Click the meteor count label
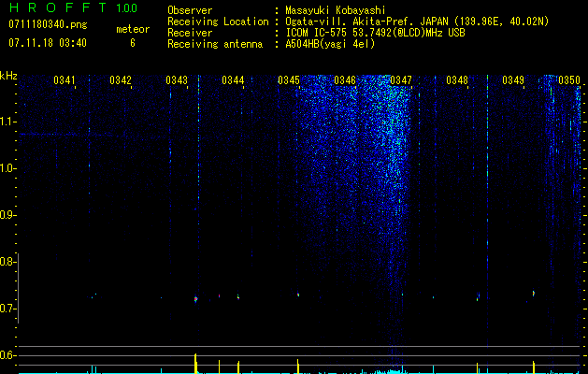The height and width of the screenshot is (374, 588). pyautogui.click(x=133, y=29)
